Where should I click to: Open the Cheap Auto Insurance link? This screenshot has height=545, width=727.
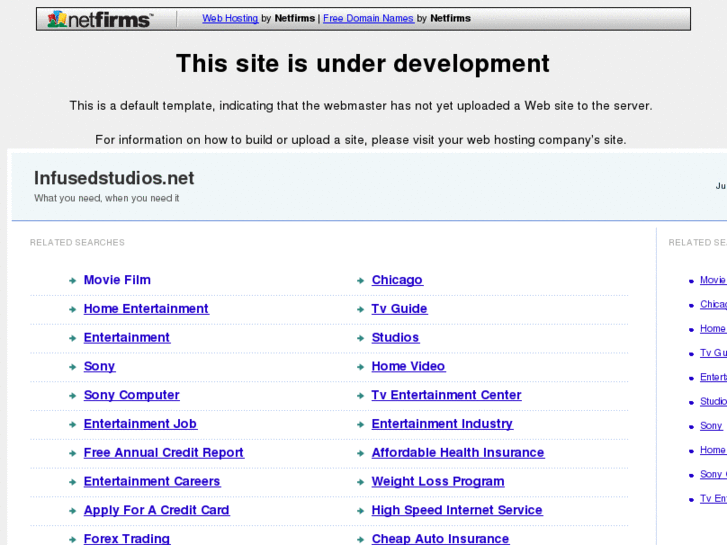440,539
